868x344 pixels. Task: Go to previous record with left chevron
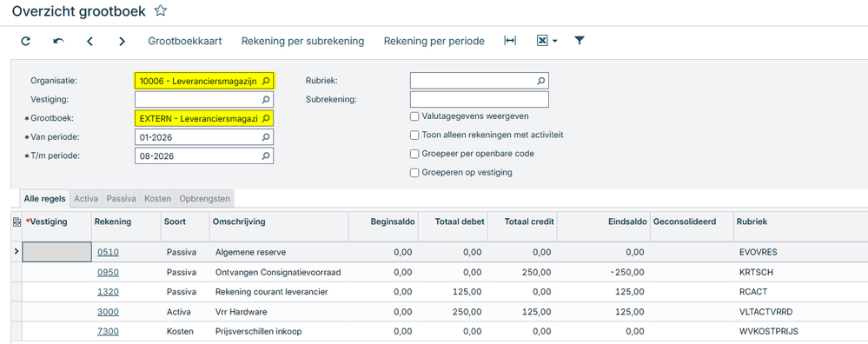click(89, 41)
